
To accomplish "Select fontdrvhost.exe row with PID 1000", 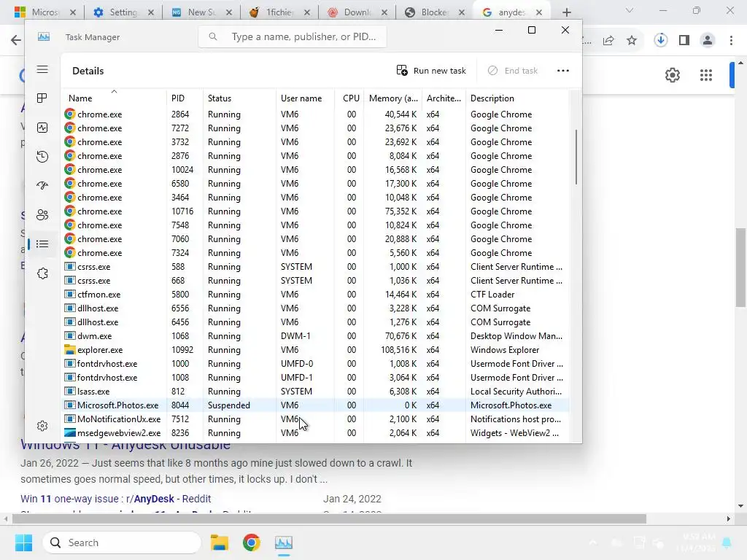I will click(x=315, y=364).
